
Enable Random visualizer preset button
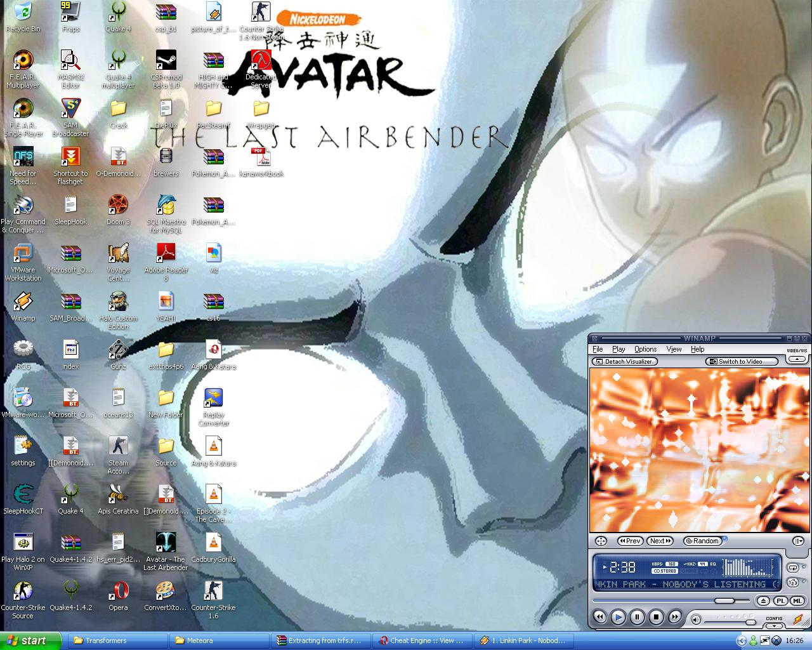702,541
